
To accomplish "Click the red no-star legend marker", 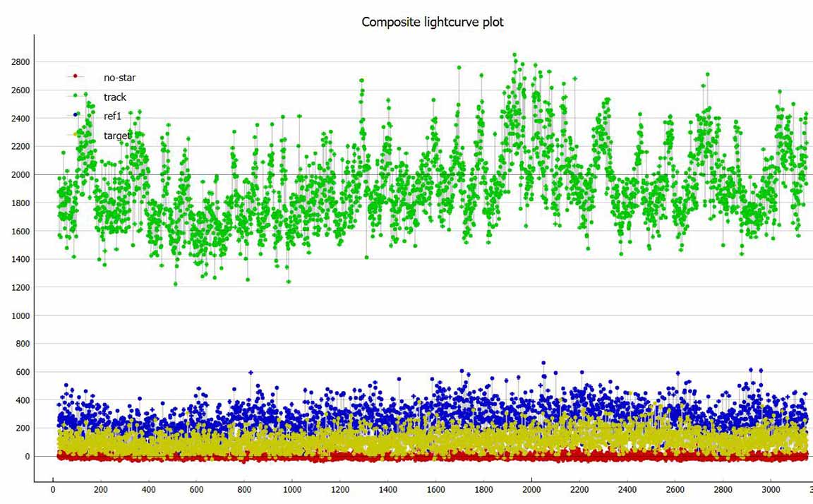I will coord(75,76).
